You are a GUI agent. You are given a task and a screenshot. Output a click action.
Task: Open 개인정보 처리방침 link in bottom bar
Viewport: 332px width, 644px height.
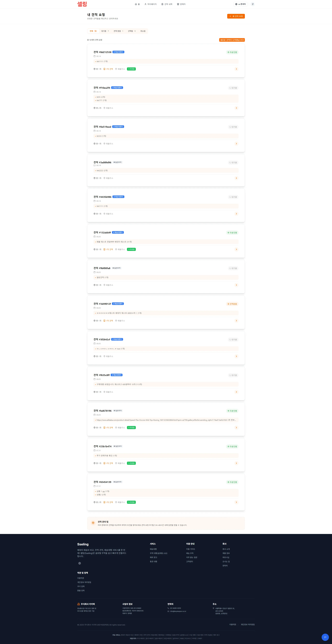(248, 625)
